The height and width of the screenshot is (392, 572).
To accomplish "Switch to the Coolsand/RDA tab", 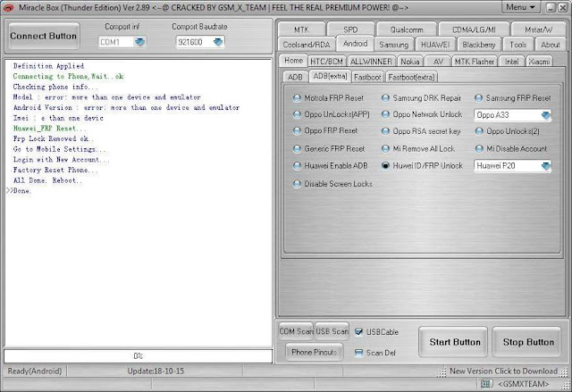I will point(306,45).
